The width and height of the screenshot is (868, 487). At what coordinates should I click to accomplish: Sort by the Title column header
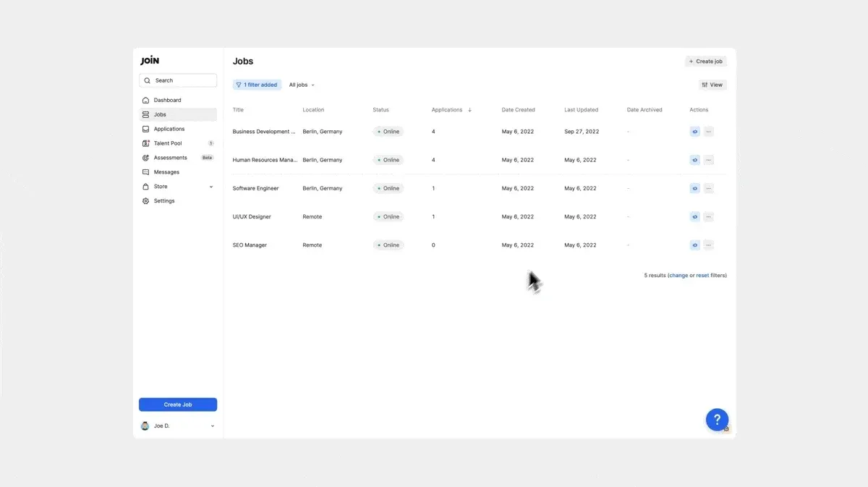[238, 110]
